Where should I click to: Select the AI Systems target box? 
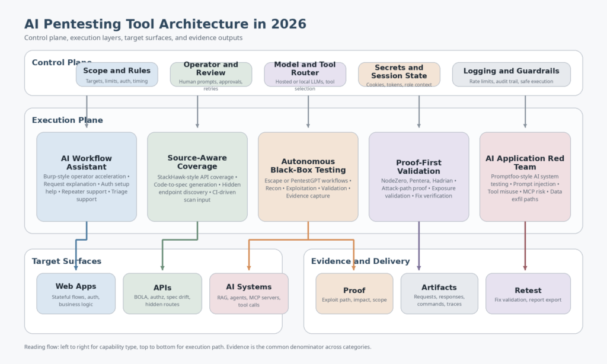click(249, 293)
